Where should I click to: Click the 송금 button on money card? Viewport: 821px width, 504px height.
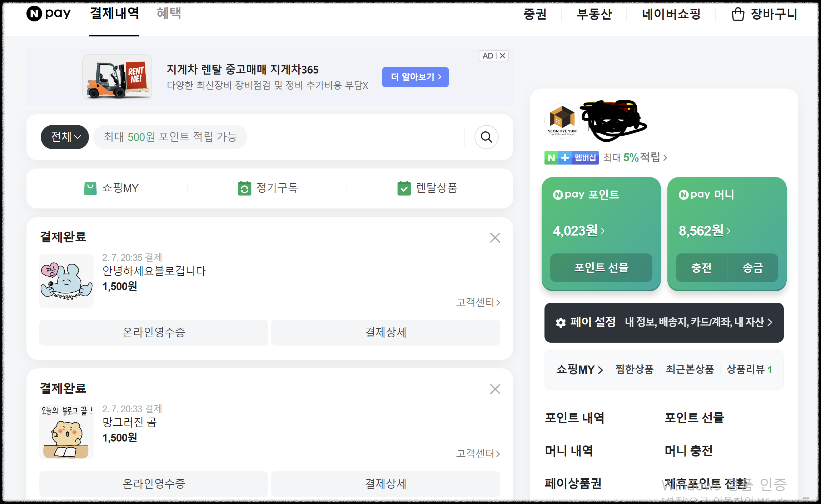pos(753,268)
